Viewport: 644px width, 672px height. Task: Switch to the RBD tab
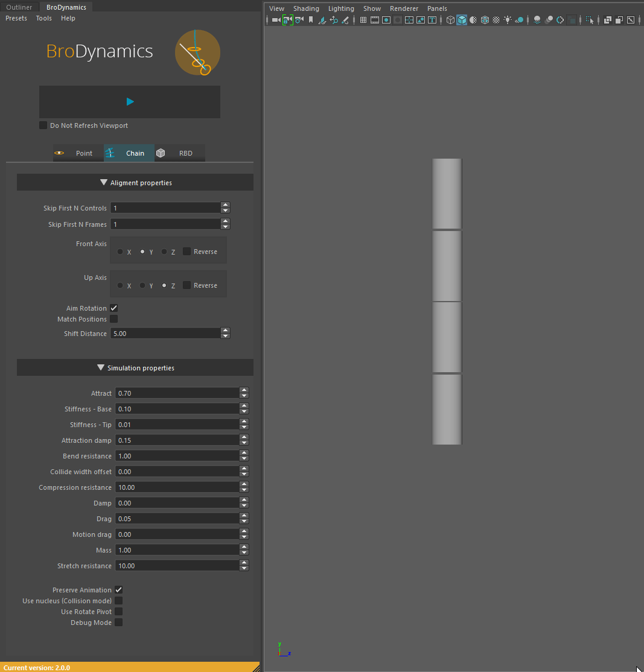tap(180, 153)
